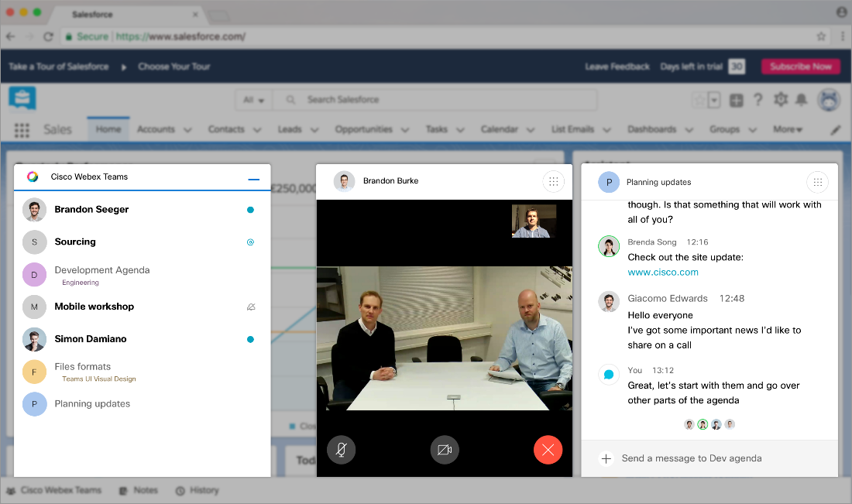Open Salesforce setup gear icon
This screenshot has width=852, height=504.
pos(781,100)
